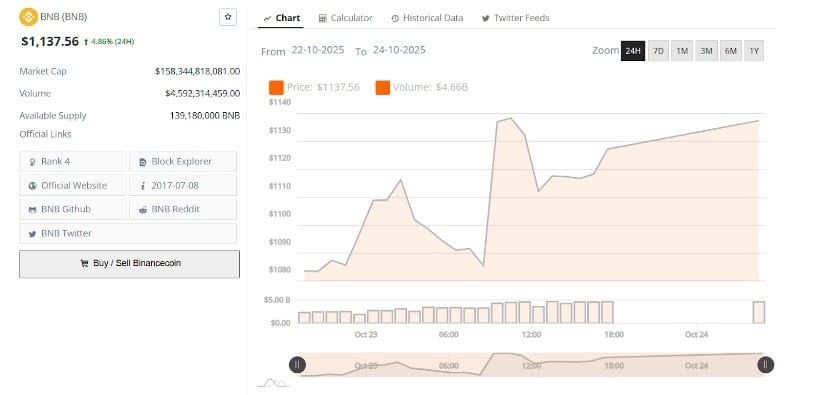This screenshot has width=825, height=395.
Task: Toggle the Price series legend swatch
Action: pos(276,88)
